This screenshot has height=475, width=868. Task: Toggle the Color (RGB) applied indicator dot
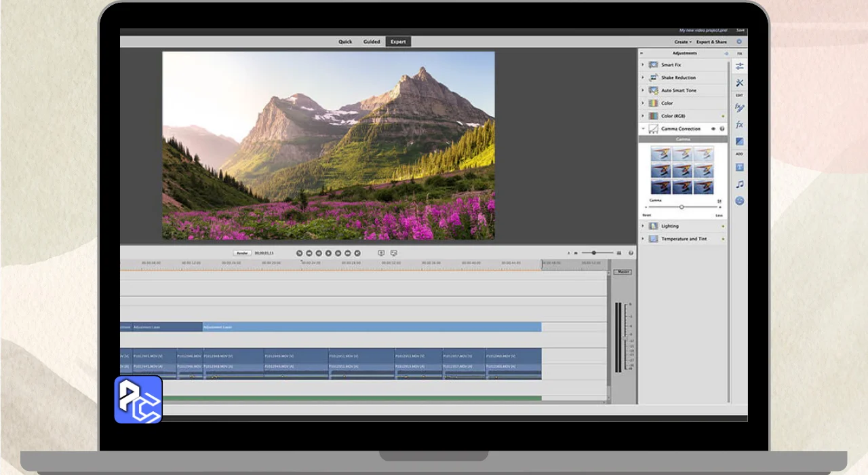tap(723, 117)
